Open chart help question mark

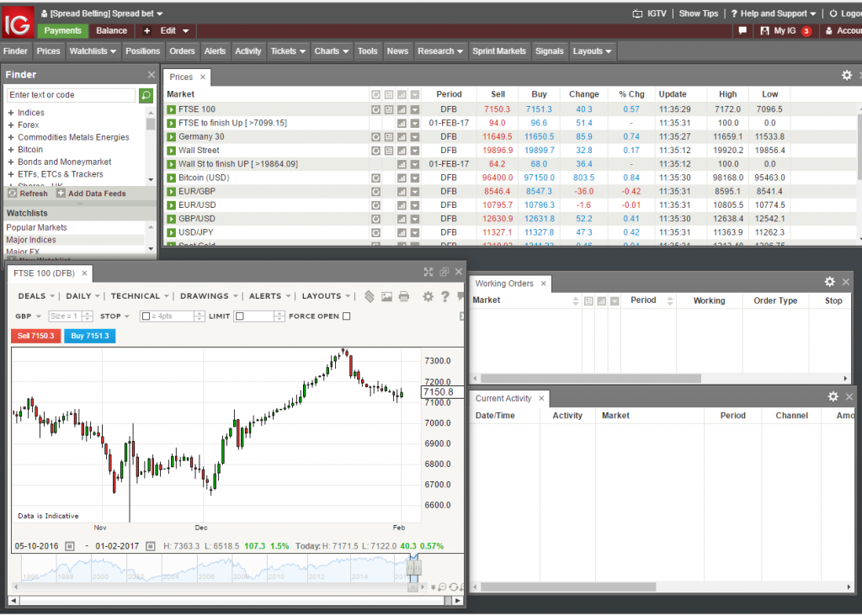(x=444, y=297)
